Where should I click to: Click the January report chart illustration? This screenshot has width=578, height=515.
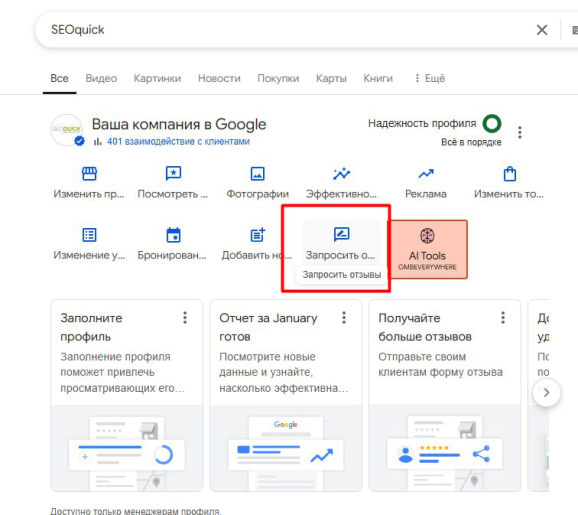point(286,448)
